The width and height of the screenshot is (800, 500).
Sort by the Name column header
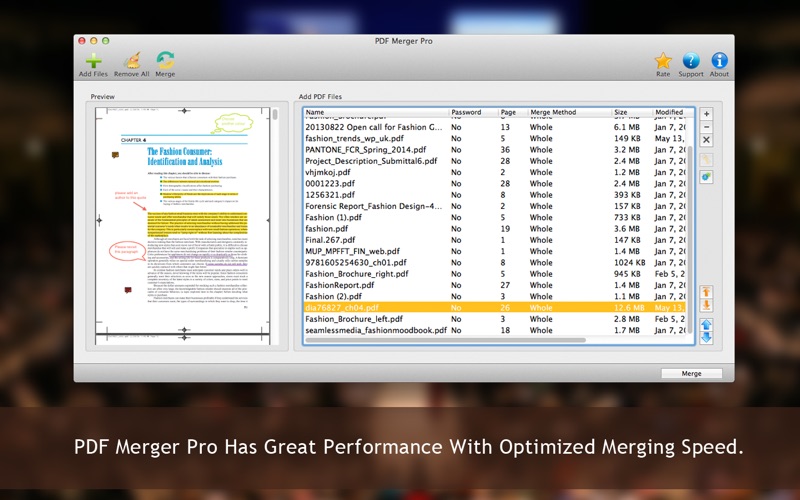376,112
